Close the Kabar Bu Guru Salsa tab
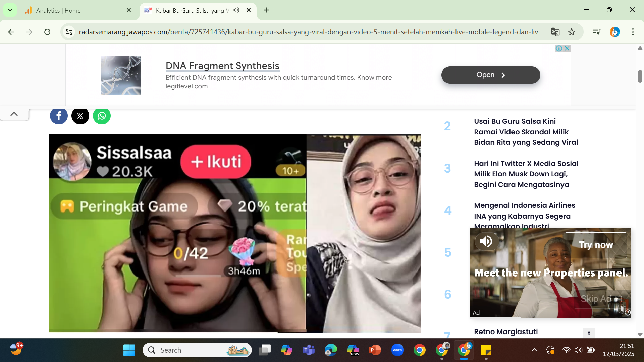Viewport: 644px width, 362px height. (x=249, y=10)
